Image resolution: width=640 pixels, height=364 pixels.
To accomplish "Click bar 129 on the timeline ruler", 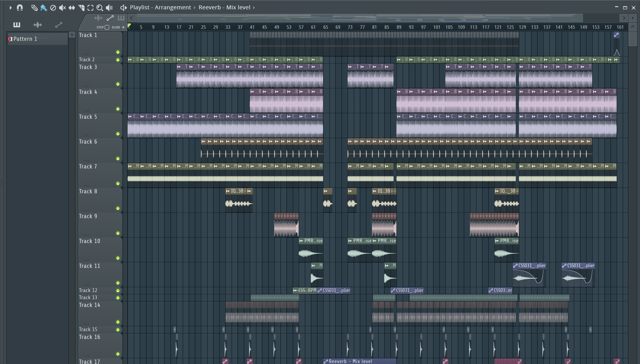I will tap(522, 27).
